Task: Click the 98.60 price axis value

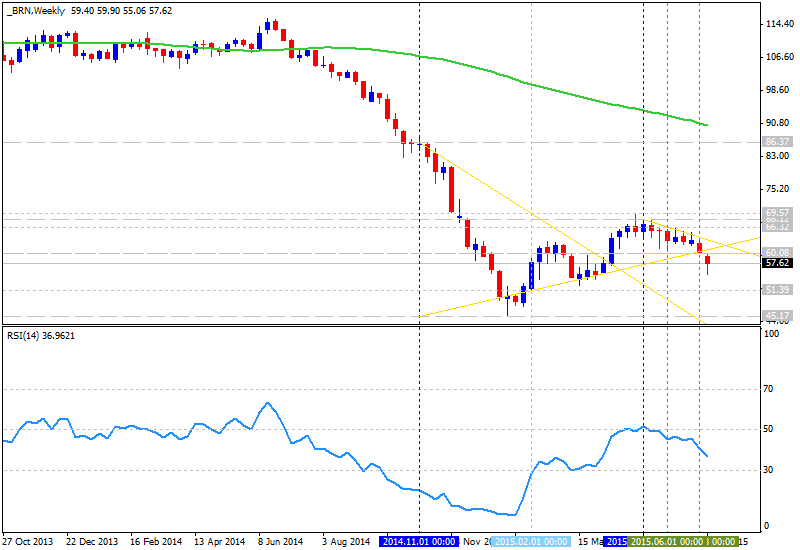Action: 780,90
